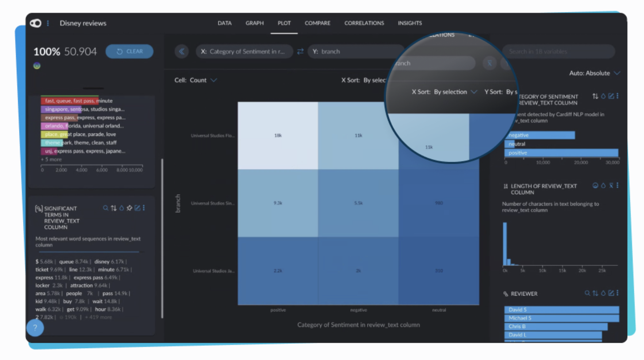Viewport: 644px width, 360px height.
Task: Open search in Significant Terms card
Action: pos(105,208)
